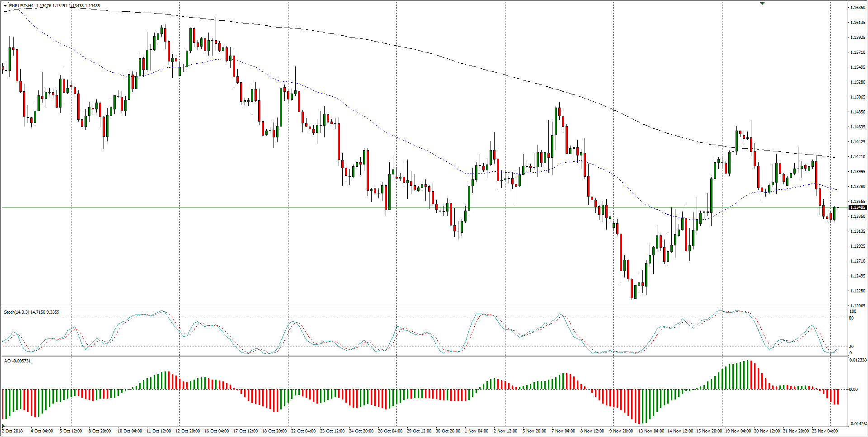868x437 pixels.
Task: Click the 7 Nov 04:00 time axis label
Action: [563, 431]
